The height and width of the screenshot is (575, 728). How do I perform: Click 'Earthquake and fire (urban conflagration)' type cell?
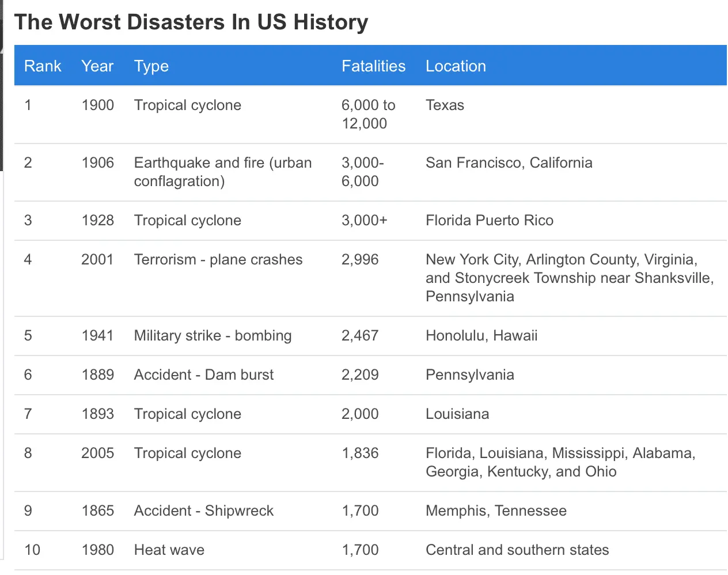coord(223,172)
